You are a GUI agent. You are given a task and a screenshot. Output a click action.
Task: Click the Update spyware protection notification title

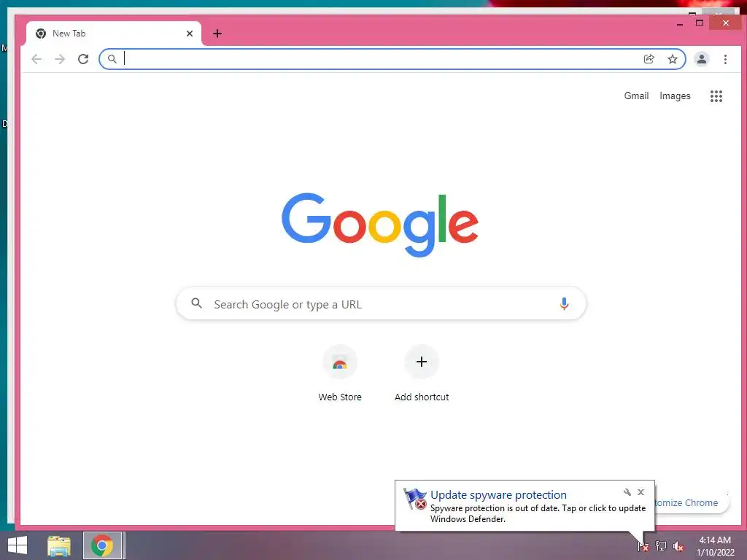[498, 495]
